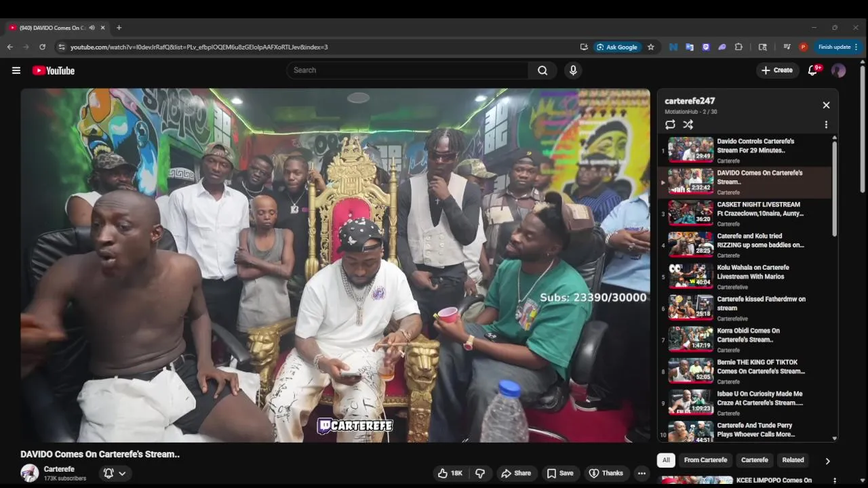Image resolution: width=868 pixels, height=488 pixels.
Task: Close the DAVIDO browser tab
Action: tap(103, 28)
